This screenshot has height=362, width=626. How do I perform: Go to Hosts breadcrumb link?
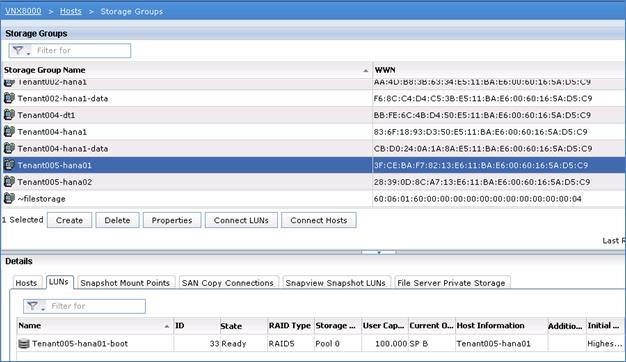(71, 11)
